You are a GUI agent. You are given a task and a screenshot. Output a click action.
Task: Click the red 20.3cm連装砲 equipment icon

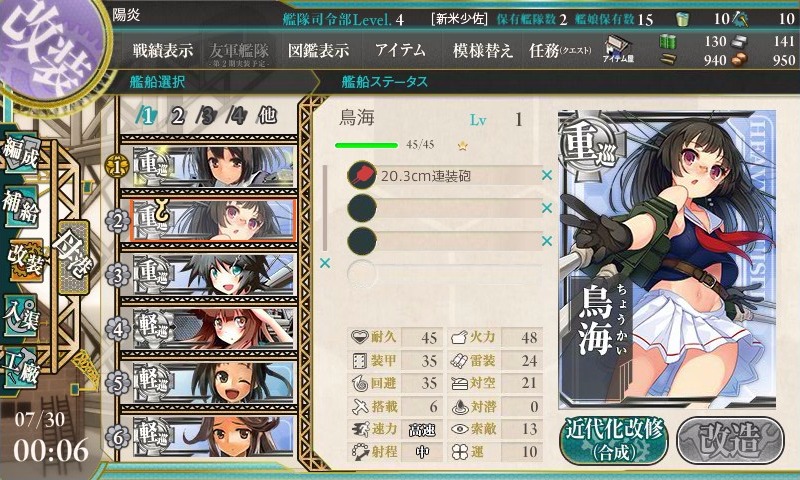362,175
